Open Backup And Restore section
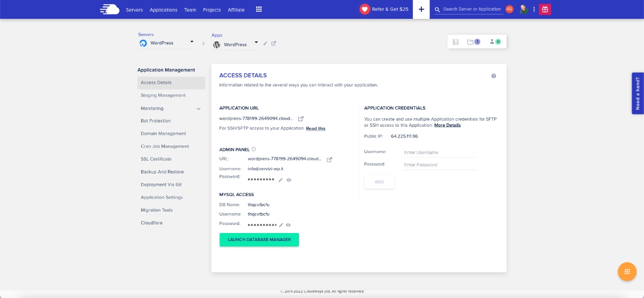 click(162, 172)
